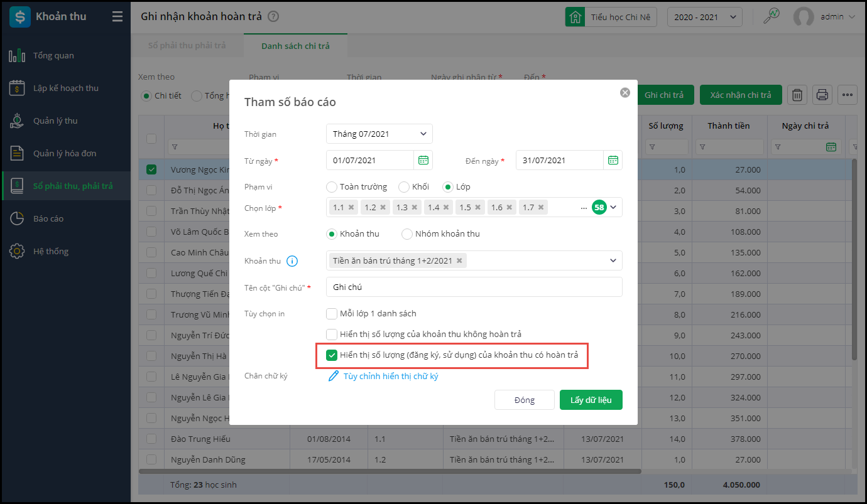Select Nhóm khoản thu radio

pyautogui.click(x=407, y=234)
